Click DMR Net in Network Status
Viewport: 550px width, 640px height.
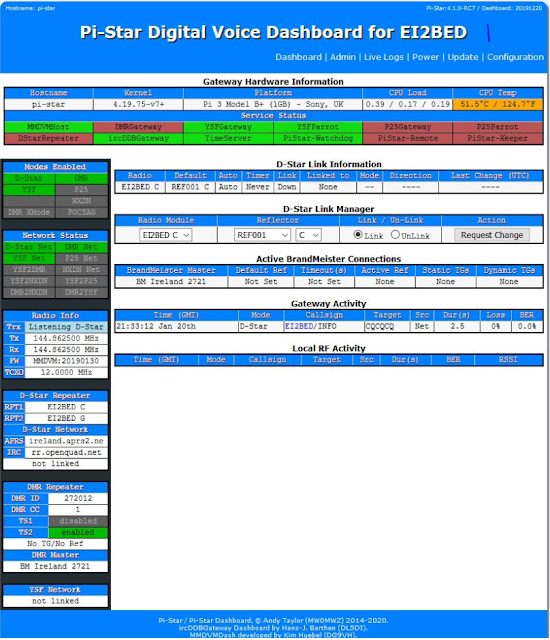tap(82, 247)
